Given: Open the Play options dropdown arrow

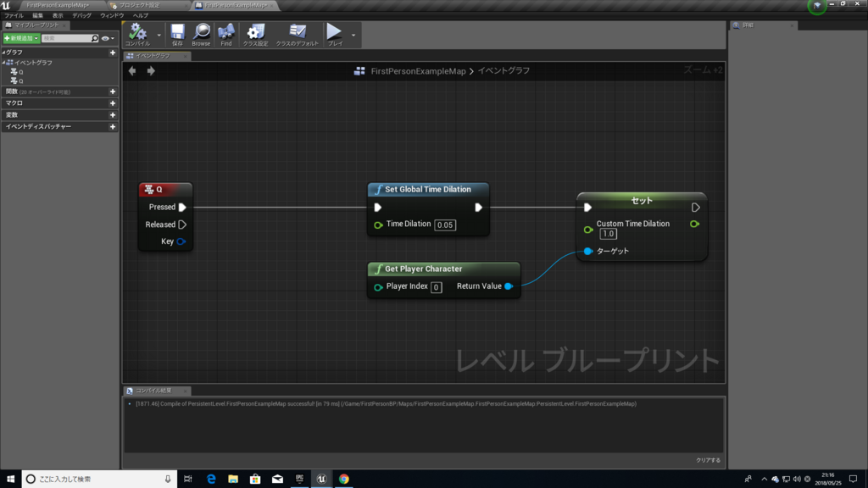Looking at the screenshot, I should point(353,36).
